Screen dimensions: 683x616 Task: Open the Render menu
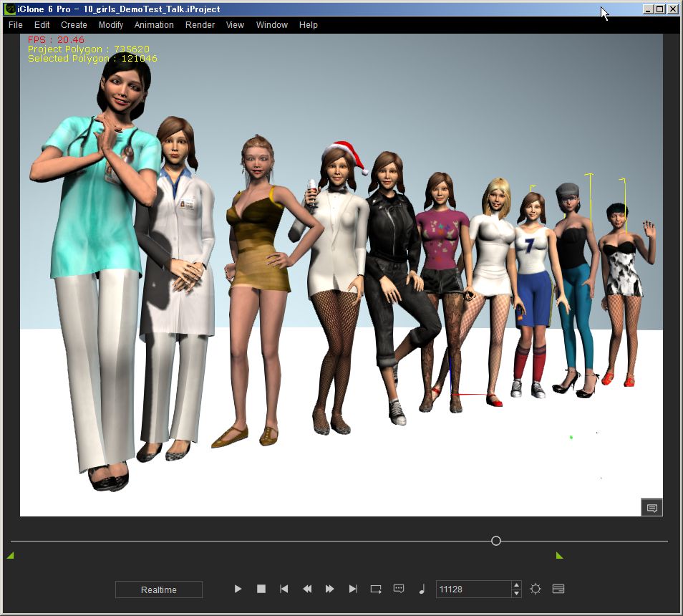[x=200, y=25]
